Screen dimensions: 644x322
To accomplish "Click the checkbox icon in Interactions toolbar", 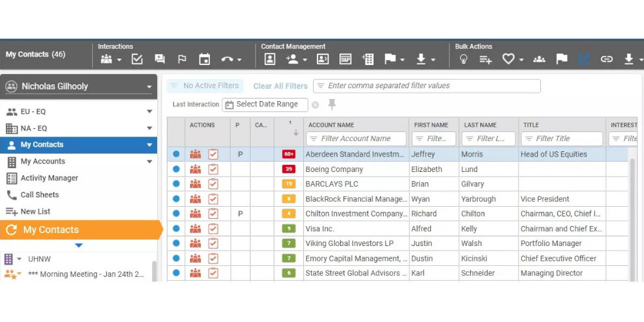I will (137, 59).
